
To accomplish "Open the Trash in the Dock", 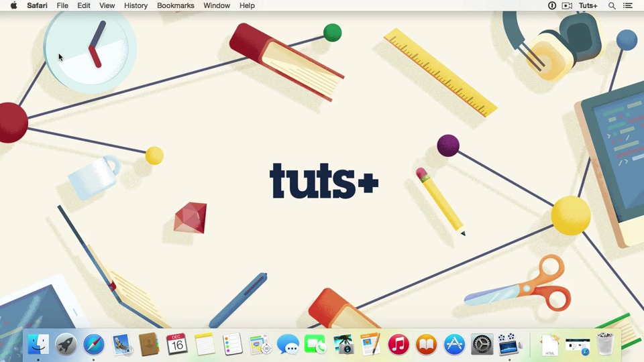I will tap(605, 344).
